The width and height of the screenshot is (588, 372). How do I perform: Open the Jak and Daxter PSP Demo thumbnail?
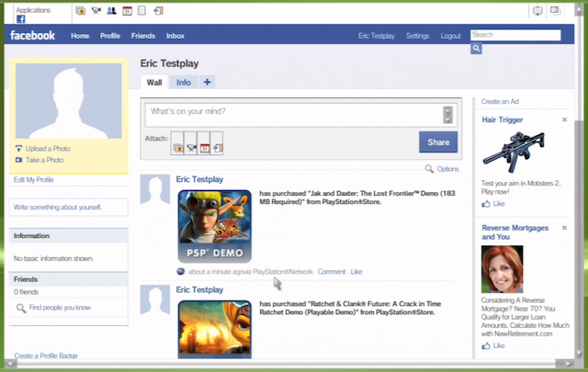click(x=214, y=226)
